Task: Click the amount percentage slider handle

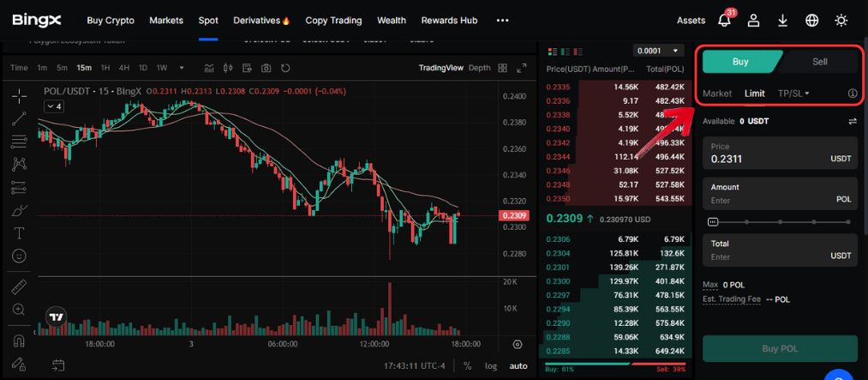Action: coord(713,222)
